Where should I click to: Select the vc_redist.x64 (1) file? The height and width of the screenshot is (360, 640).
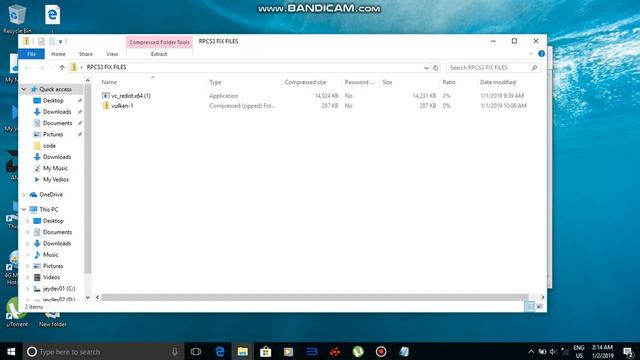pos(131,96)
